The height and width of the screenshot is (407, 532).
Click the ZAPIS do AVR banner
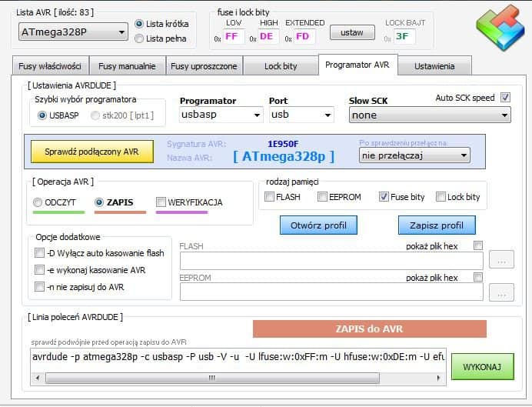(370, 329)
